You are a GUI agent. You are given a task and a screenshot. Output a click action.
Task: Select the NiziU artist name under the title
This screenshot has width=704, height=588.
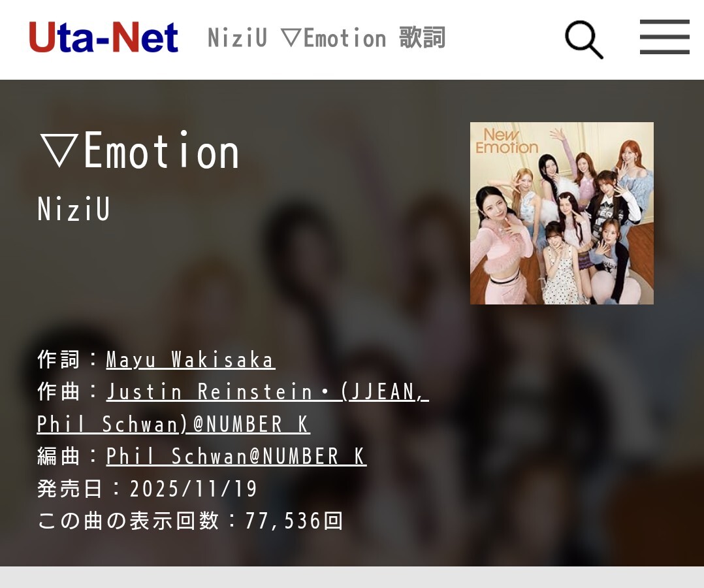pos(74,209)
